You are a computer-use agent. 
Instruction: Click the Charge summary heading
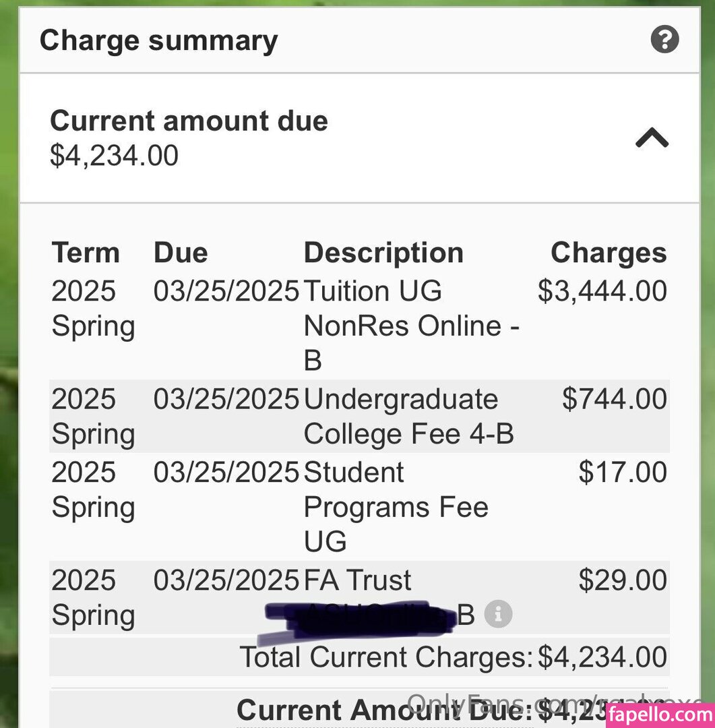[x=158, y=40]
